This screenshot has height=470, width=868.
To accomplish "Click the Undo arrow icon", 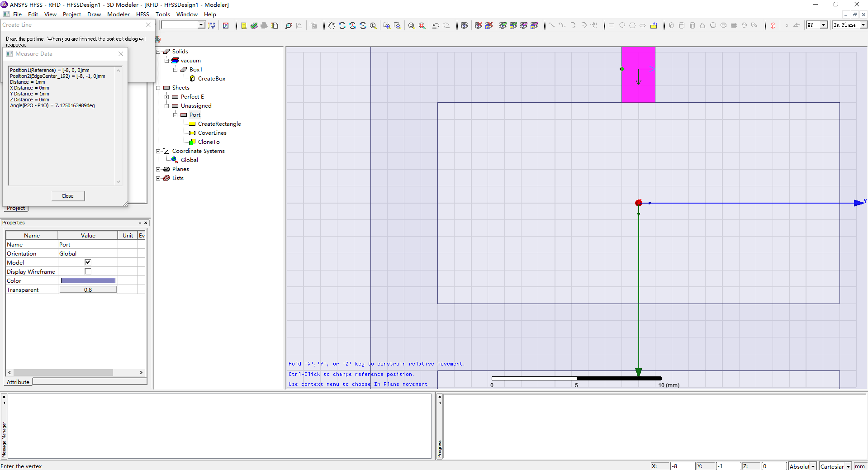I will point(436,25).
